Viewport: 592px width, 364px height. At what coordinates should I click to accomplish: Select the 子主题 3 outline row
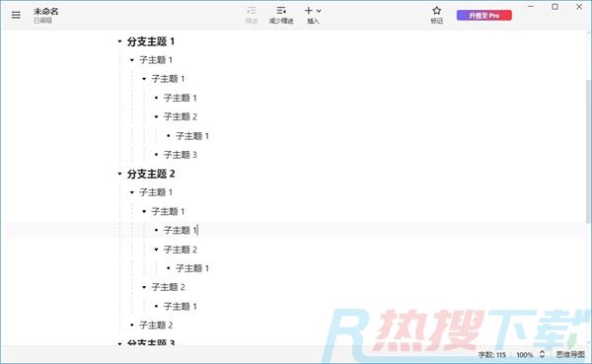click(x=181, y=155)
